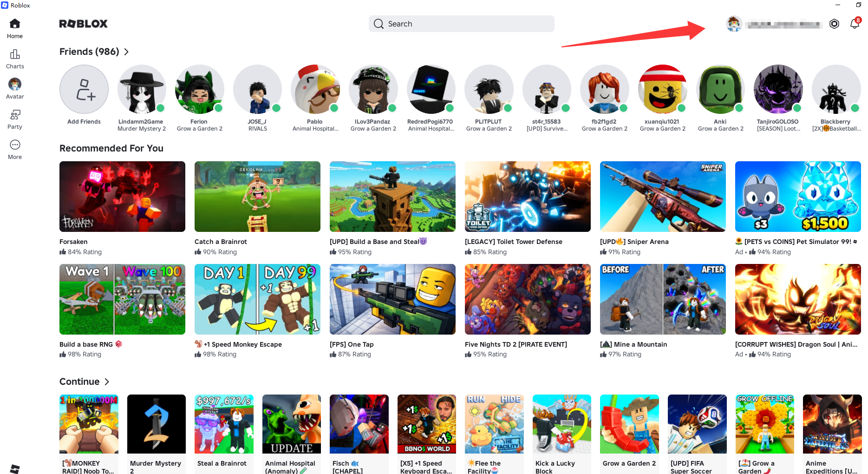This screenshot has height=474, width=868.
Task: Click the Add Friends icon
Action: coord(84,89)
